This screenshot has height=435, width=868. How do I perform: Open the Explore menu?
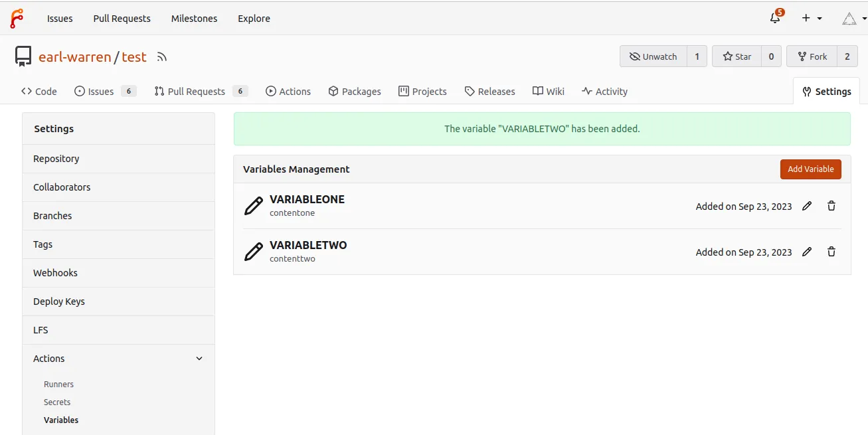[254, 18]
